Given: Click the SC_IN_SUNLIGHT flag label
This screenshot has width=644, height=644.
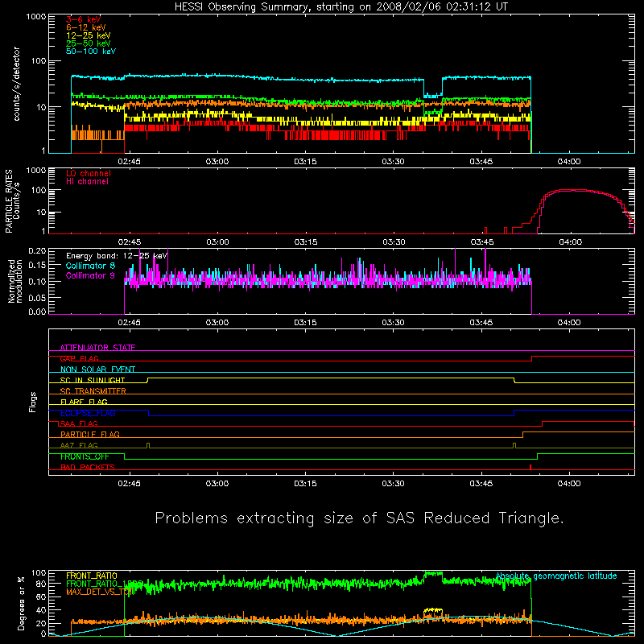Looking at the screenshot, I should (93, 380).
